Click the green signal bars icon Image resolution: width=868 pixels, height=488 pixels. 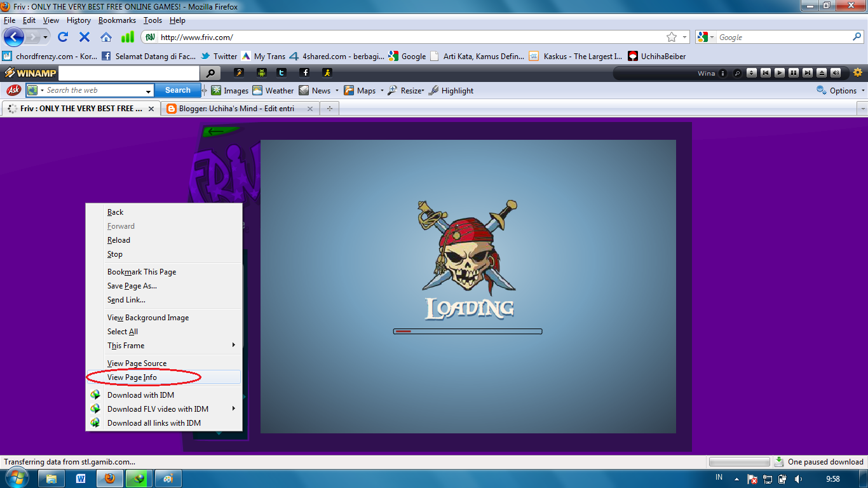[128, 37]
